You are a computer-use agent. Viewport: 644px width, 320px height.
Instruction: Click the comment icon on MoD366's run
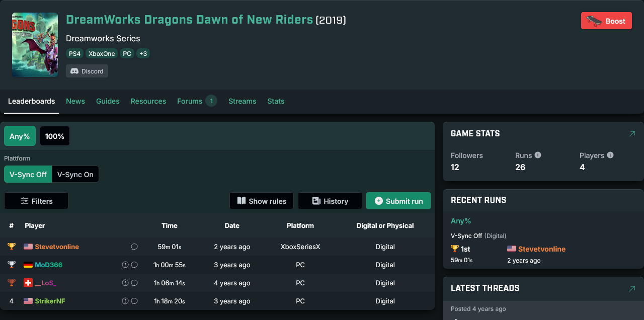pyautogui.click(x=134, y=265)
